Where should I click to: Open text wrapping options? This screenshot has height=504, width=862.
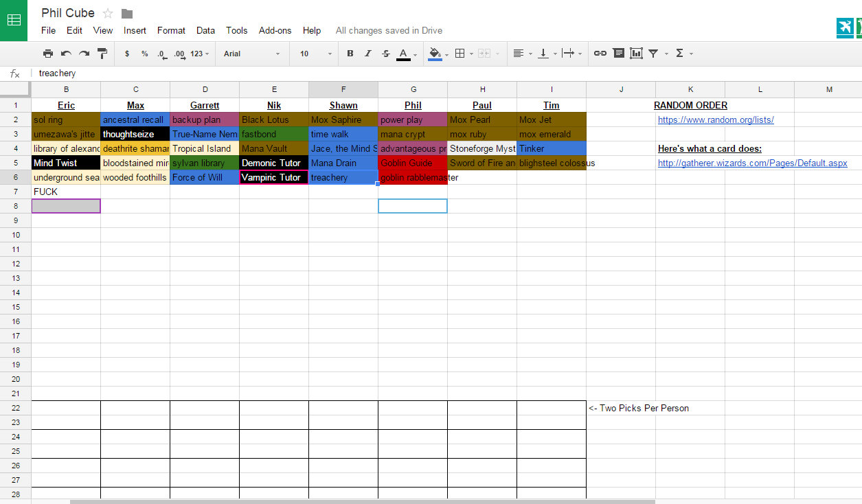[568, 54]
